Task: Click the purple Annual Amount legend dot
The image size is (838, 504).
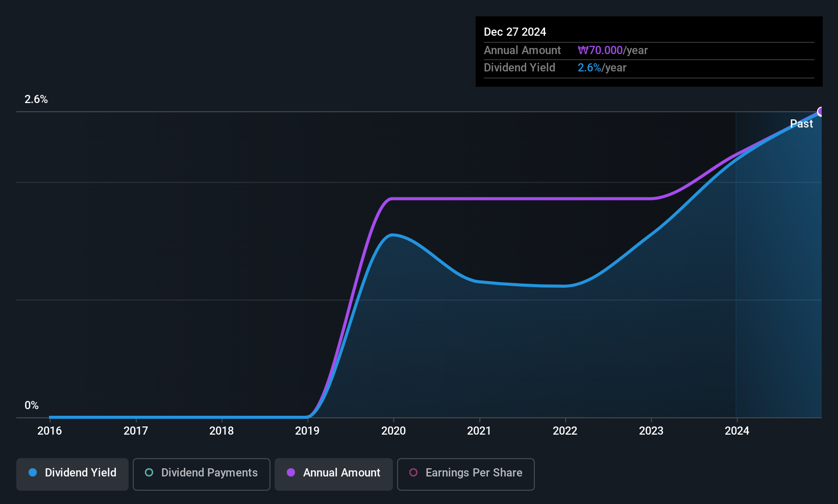Action: coord(291,472)
